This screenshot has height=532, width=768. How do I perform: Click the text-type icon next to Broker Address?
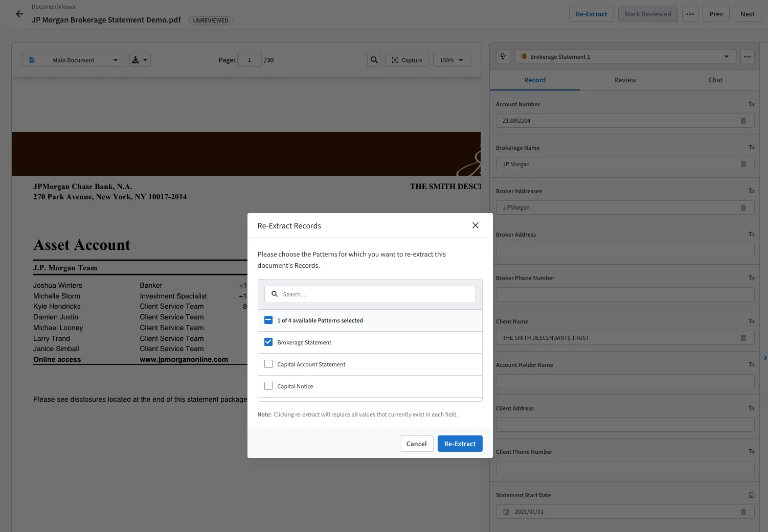pyautogui.click(x=752, y=234)
